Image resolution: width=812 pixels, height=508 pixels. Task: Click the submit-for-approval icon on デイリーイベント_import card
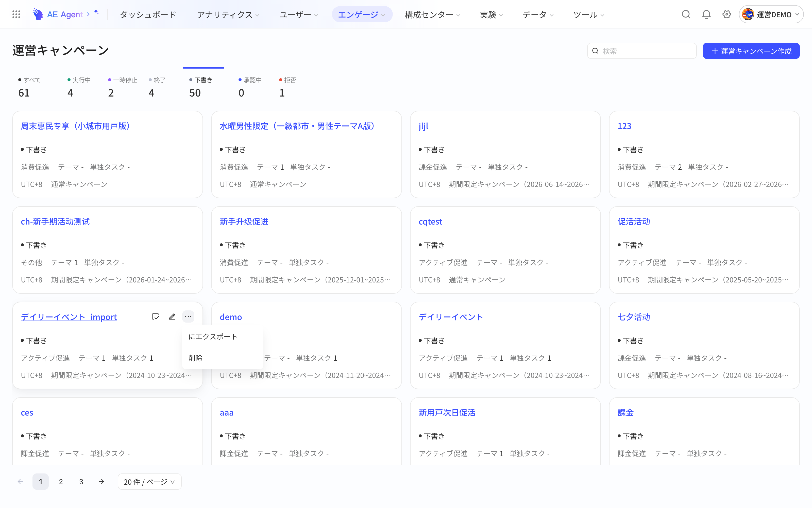(x=155, y=316)
